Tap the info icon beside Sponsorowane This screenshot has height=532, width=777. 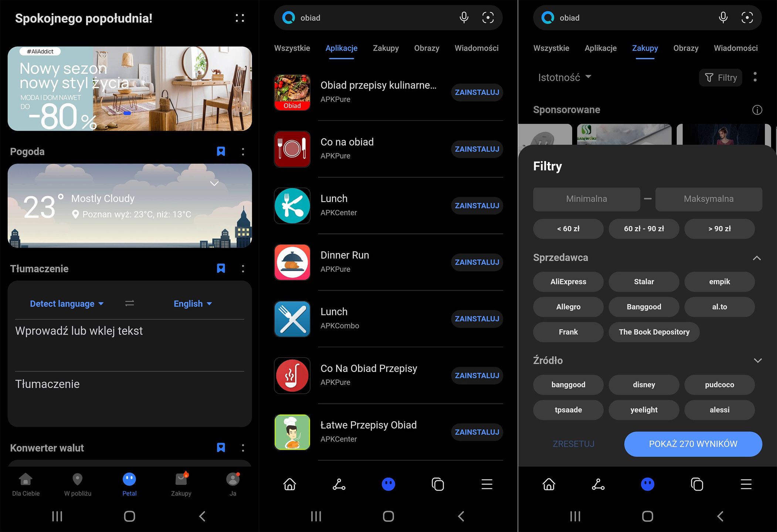click(757, 110)
